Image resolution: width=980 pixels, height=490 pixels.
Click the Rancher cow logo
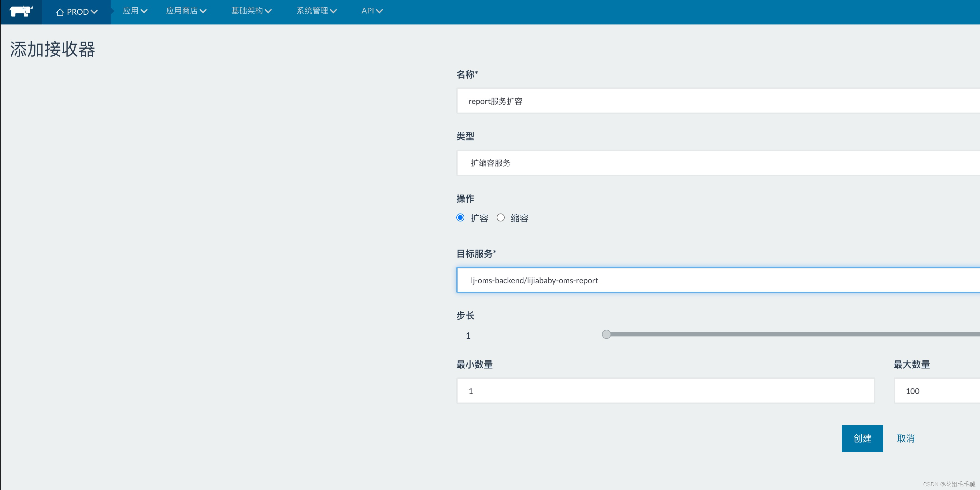21,11
